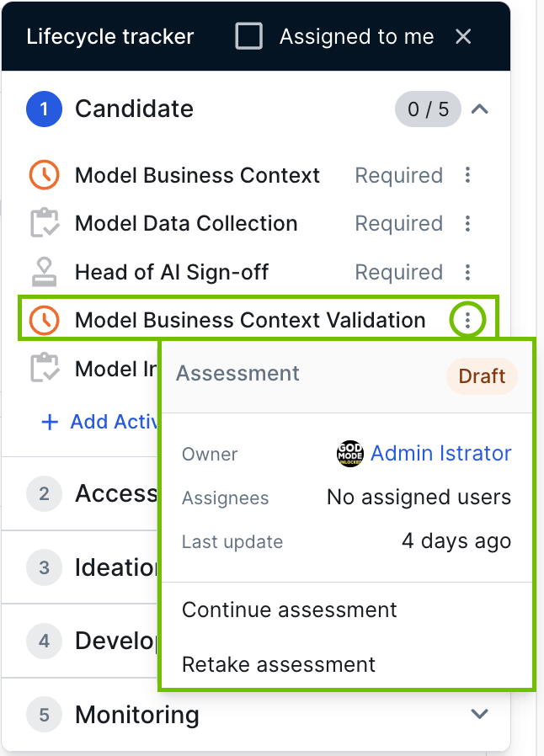
Task: Open three-dot menu for Model Data Collection
Action: pyautogui.click(x=468, y=224)
